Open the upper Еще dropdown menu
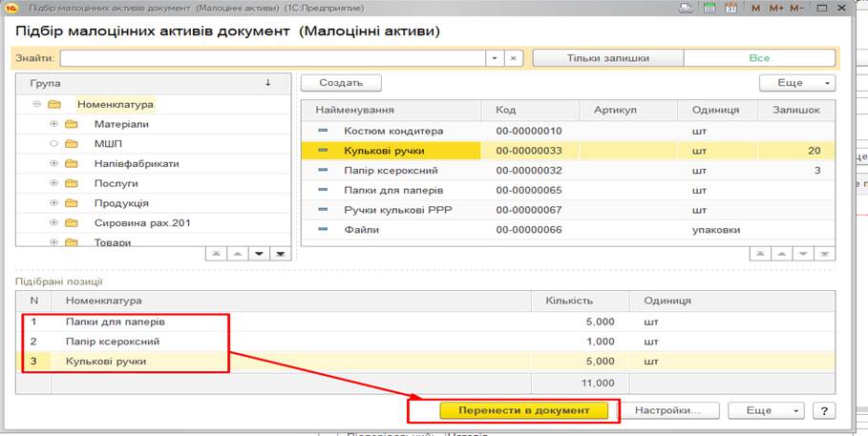Image resolution: width=868 pixels, height=436 pixels. [796, 83]
